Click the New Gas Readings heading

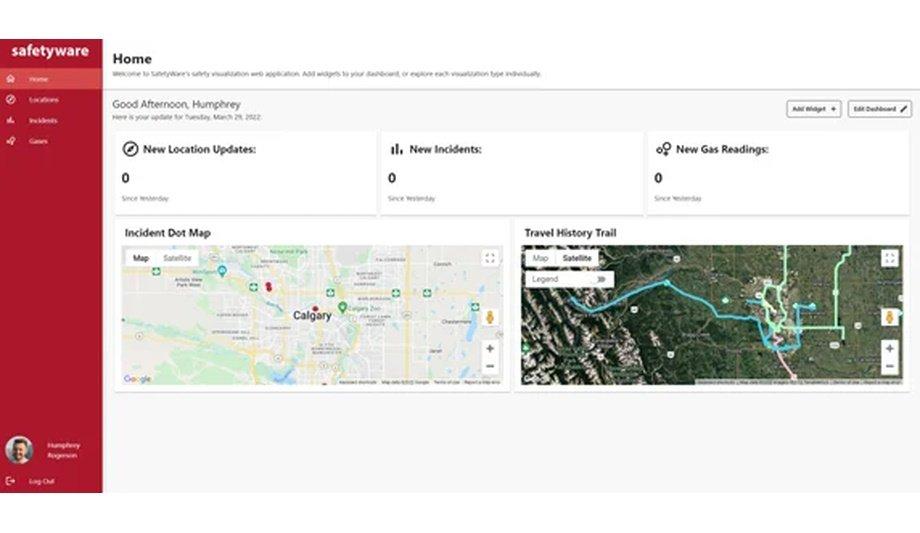click(x=722, y=149)
